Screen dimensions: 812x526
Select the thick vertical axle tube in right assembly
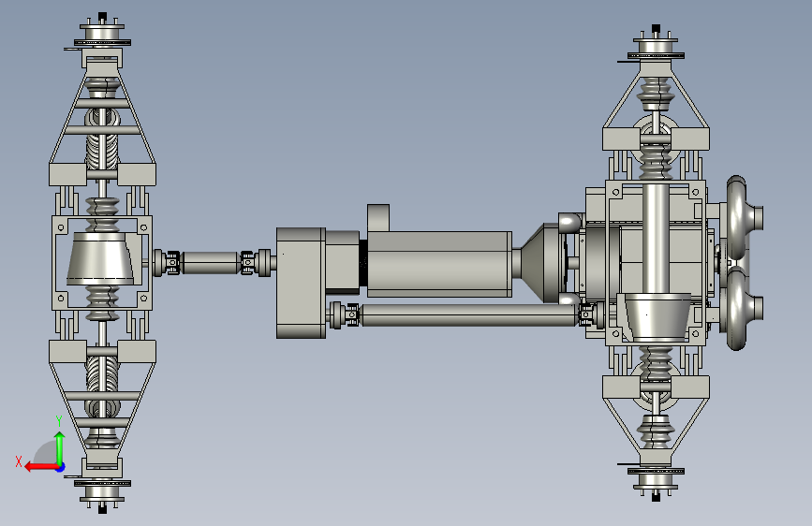[x=656, y=238]
